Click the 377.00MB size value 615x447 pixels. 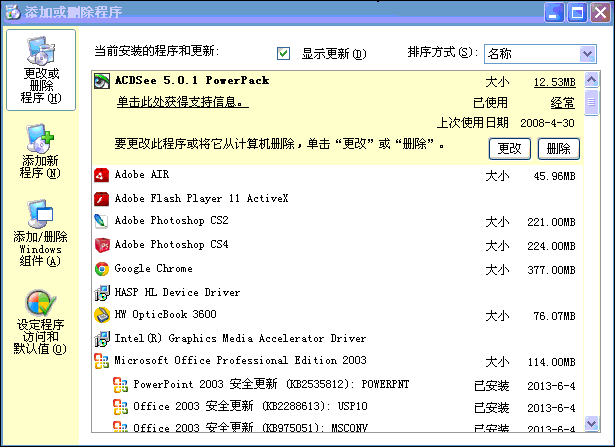551,270
